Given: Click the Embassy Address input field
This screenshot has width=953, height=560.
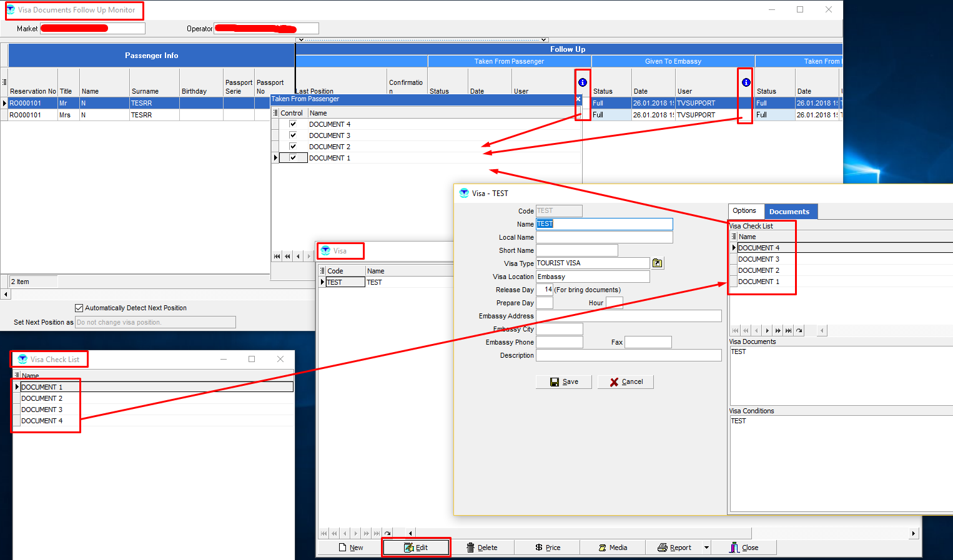Looking at the screenshot, I should 628,316.
